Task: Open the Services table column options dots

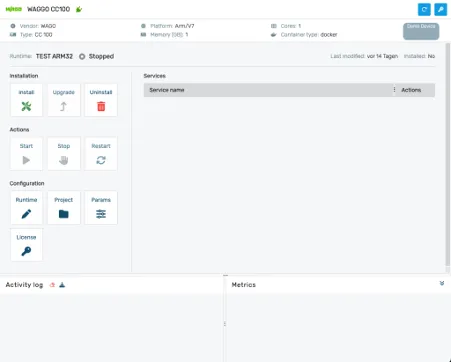Action: tap(394, 90)
